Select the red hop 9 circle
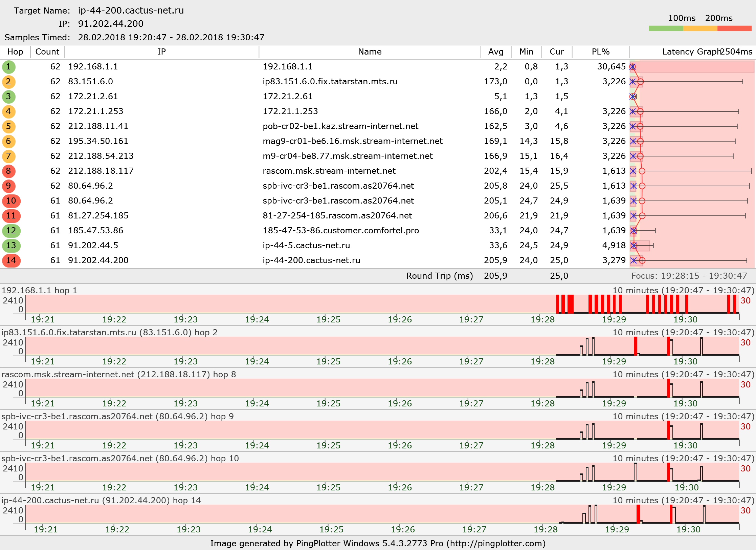Viewport: 756px width, 550px height. [x=8, y=186]
